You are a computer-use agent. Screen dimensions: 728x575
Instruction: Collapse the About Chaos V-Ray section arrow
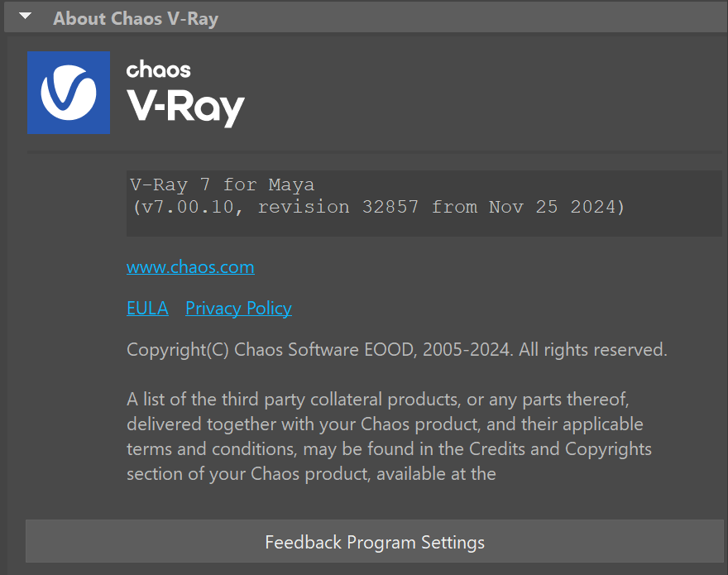(26, 17)
